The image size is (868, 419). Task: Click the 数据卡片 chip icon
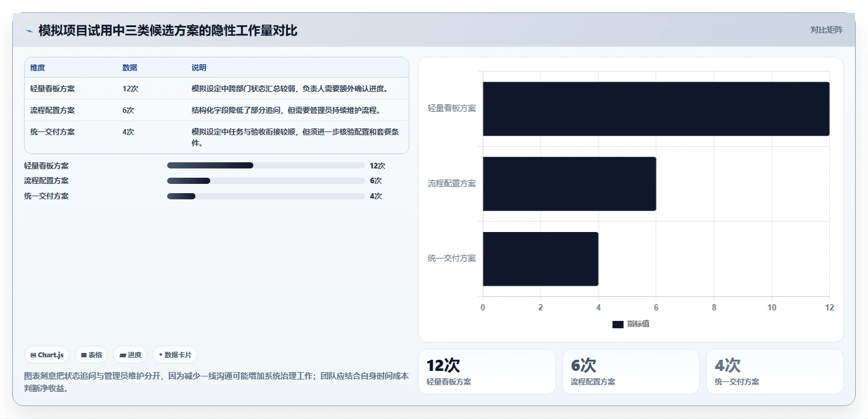coord(161,355)
